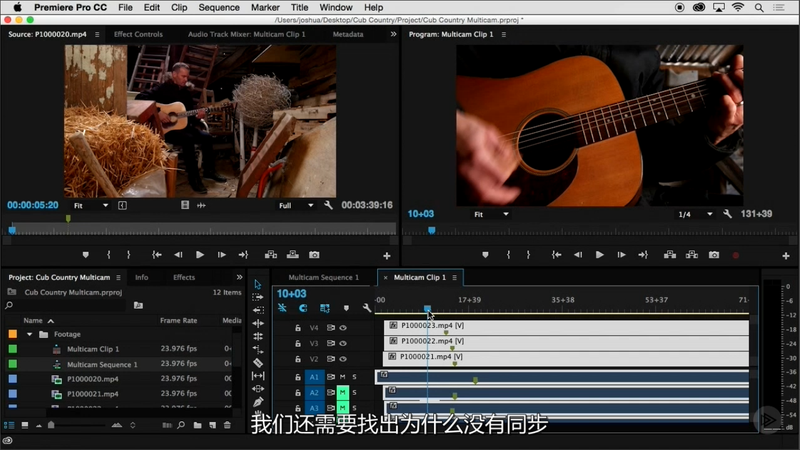Play the Program monitor sequence
The width and height of the screenshot is (800, 450).
pos(599,255)
